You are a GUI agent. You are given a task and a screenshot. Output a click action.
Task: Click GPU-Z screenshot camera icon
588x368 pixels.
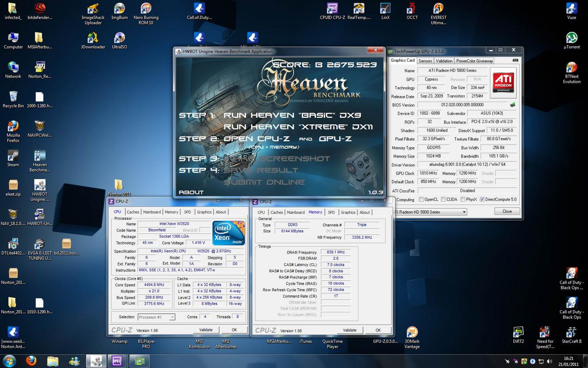click(515, 60)
